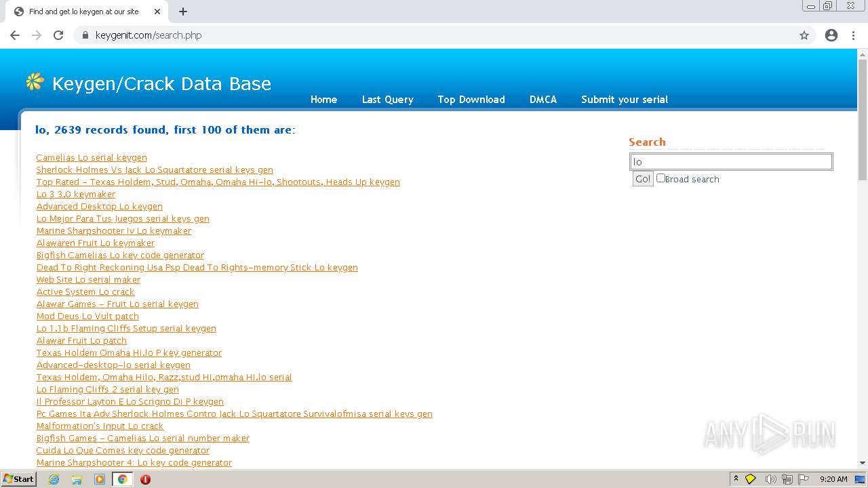The width and height of the screenshot is (868, 488).
Task: Open Il Professor Layton E Lo Scrigno link
Action: [x=130, y=402]
